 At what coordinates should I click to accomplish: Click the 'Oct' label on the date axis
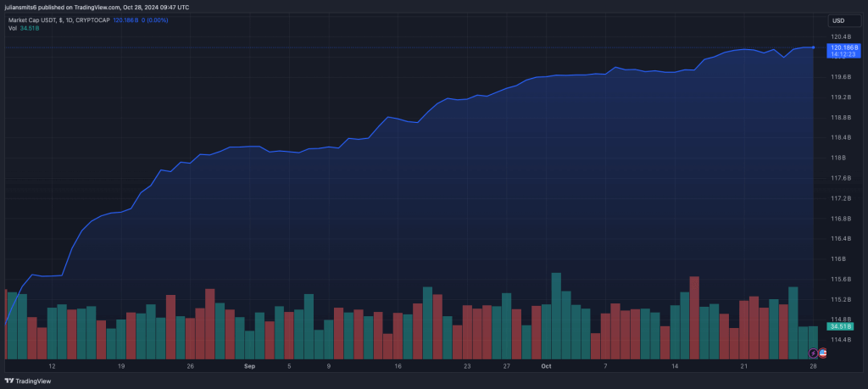pos(547,366)
